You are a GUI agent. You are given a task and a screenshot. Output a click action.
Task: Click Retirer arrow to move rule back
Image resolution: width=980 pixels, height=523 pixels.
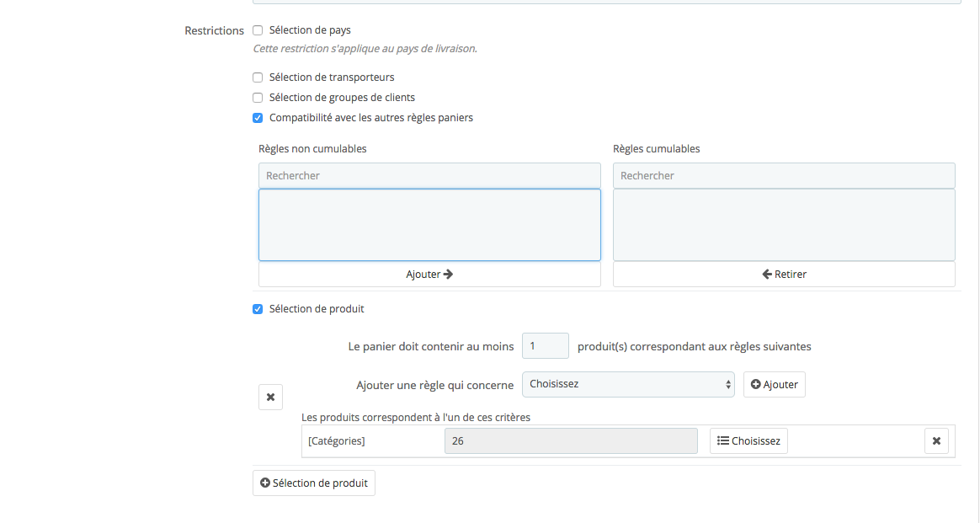tap(784, 275)
